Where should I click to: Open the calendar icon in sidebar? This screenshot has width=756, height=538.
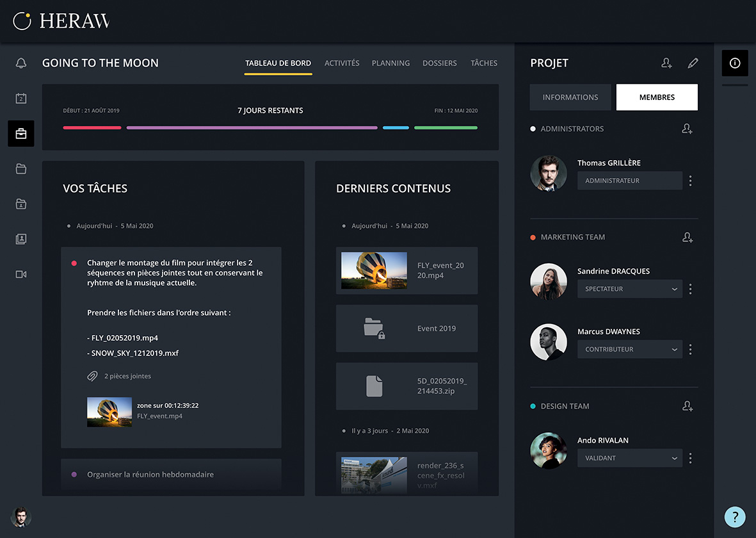[21, 98]
